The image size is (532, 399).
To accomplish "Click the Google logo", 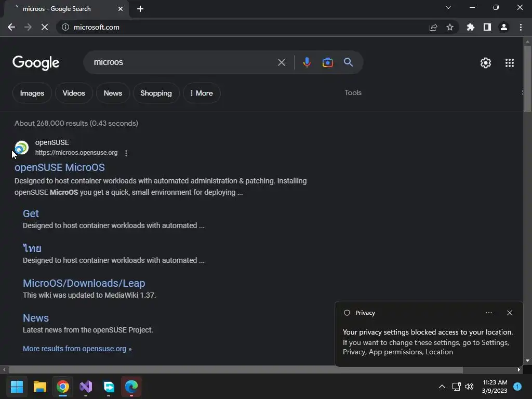I will point(36,63).
